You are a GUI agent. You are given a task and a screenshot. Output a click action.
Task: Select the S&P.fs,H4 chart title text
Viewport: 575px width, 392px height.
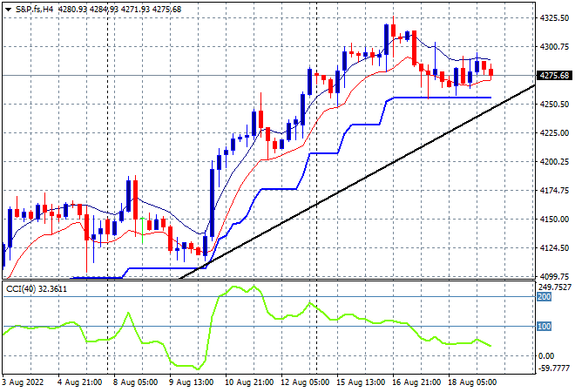coord(35,10)
